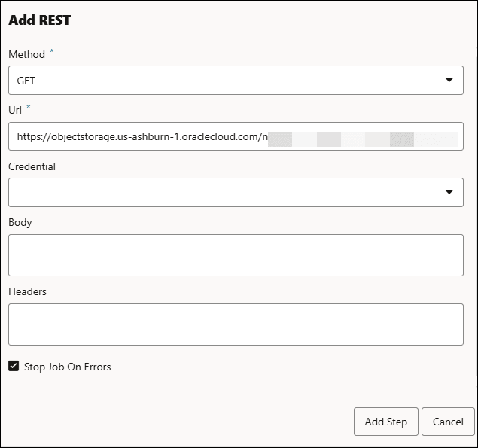Click the Url field label

(x=15, y=109)
